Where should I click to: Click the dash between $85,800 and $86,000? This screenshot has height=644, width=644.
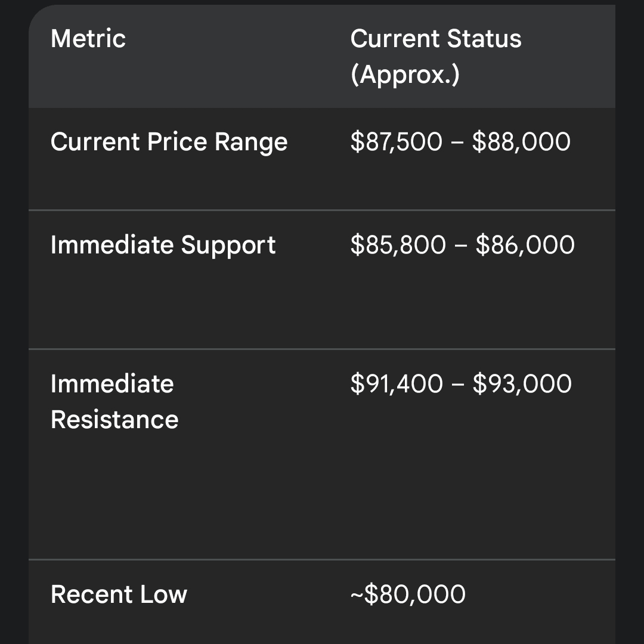[460, 246]
